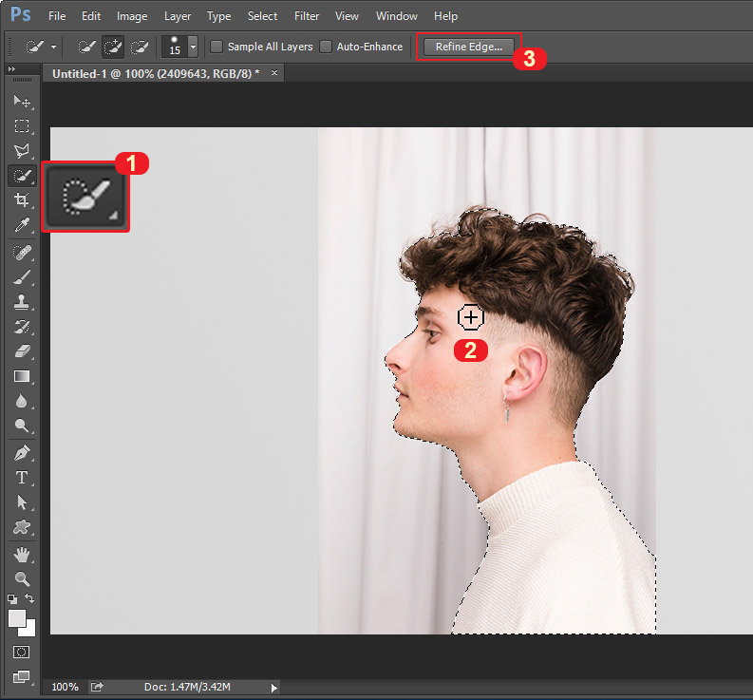Click the Refine Edge button

pos(469,47)
